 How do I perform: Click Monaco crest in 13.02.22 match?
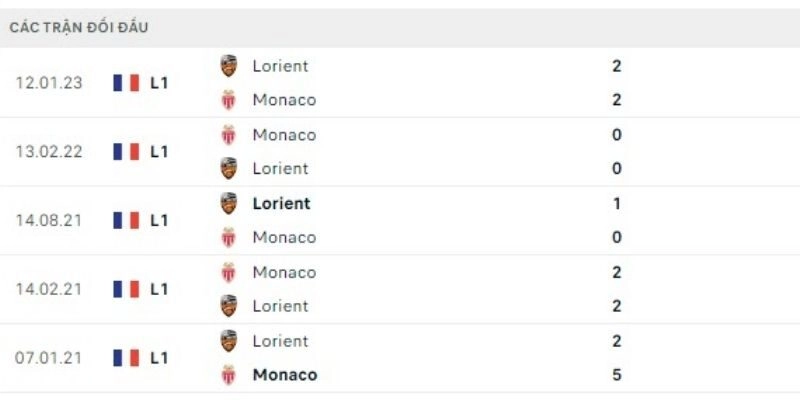pos(229,134)
